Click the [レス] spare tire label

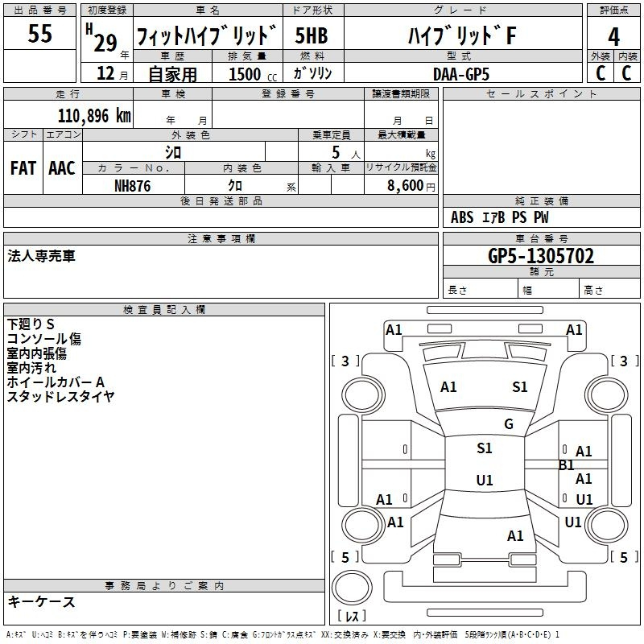352,616
